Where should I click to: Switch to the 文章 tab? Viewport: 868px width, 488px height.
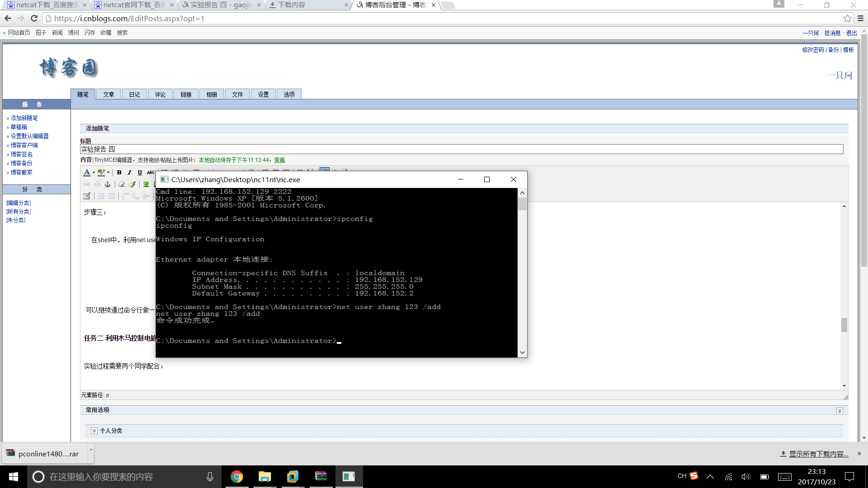point(108,94)
